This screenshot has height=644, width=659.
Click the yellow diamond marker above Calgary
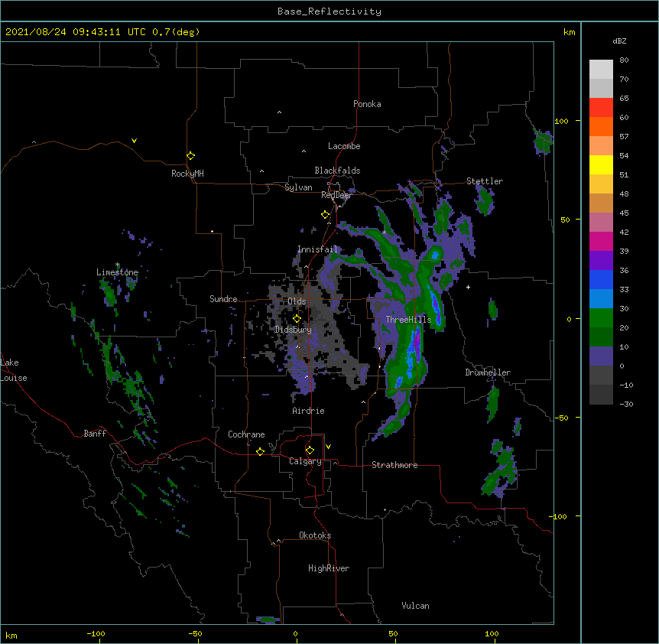click(x=310, y=450)
